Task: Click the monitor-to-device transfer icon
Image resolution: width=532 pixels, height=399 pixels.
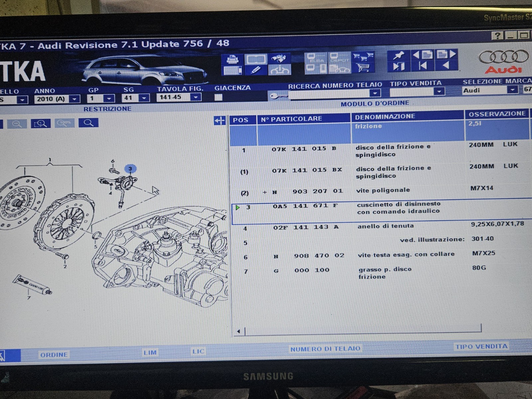Action: tap(316, 68)
